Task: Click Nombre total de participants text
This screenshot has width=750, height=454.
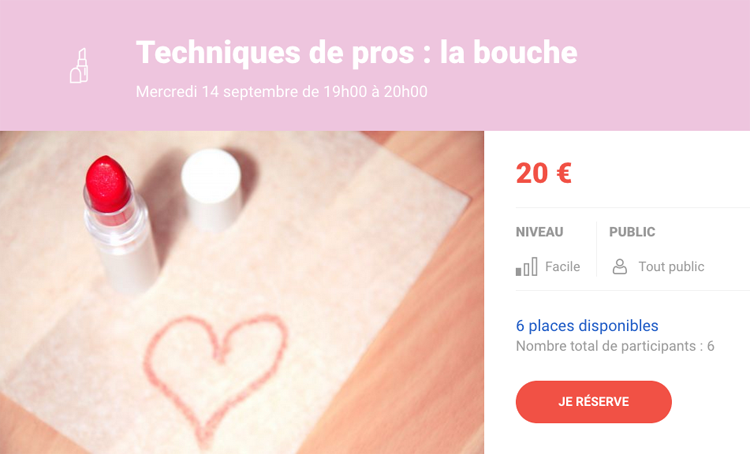Action: (x=615, y=346)
